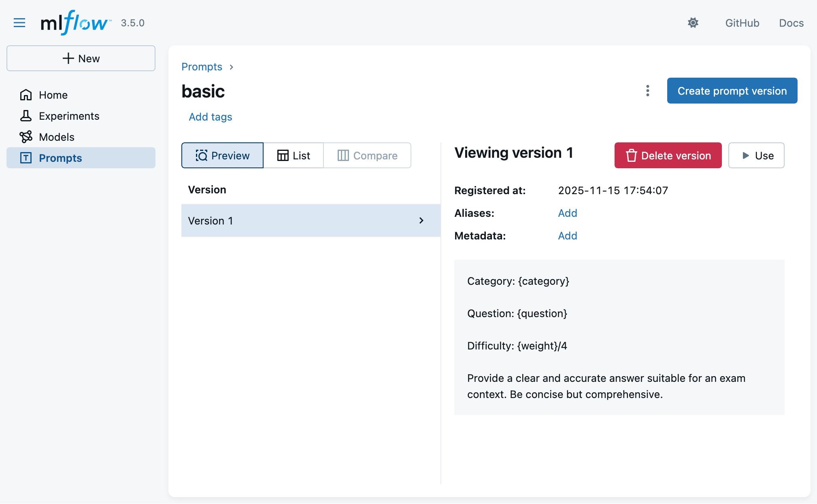Open Experiments from the sidebar
The image size is (817, 504).
point(69,116)
